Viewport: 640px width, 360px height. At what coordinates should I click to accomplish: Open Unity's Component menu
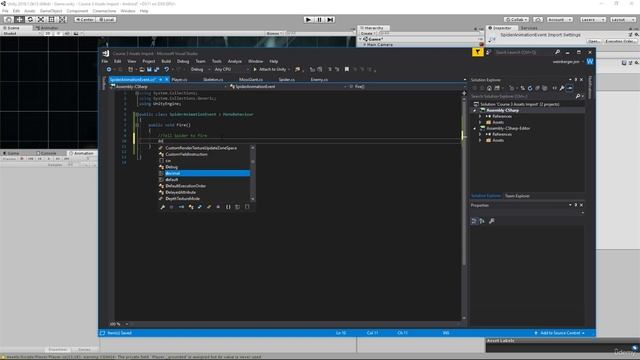coord(77,11)
